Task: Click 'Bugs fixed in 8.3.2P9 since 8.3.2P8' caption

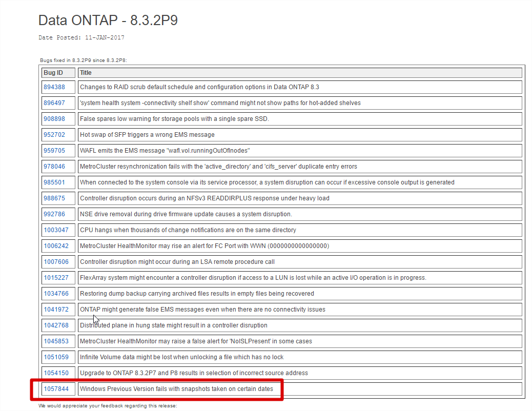Action: 84,60
